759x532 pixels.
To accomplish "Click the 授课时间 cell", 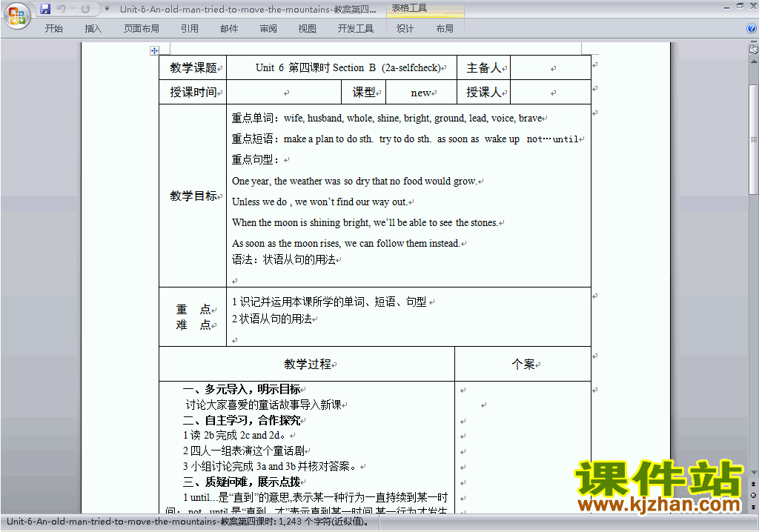I will coord(193,92).
